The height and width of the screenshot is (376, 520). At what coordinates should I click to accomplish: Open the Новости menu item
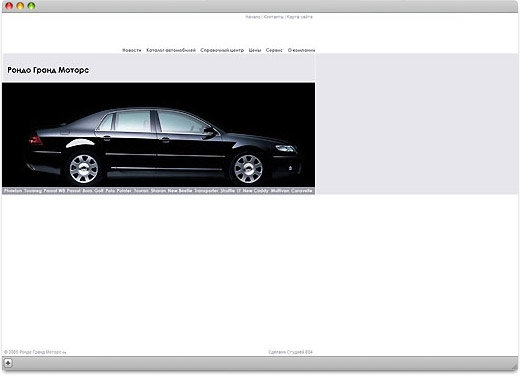[x=132, y=50]
